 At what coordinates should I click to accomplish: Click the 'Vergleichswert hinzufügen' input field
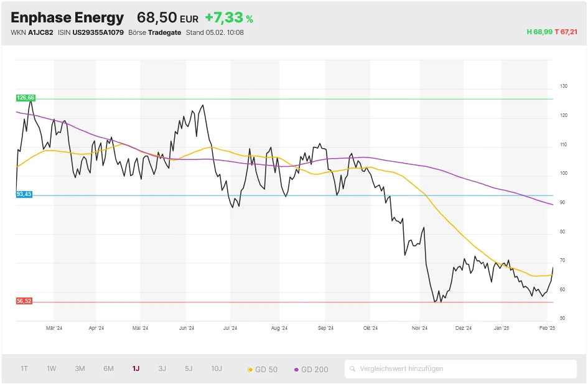pos(464,369)
